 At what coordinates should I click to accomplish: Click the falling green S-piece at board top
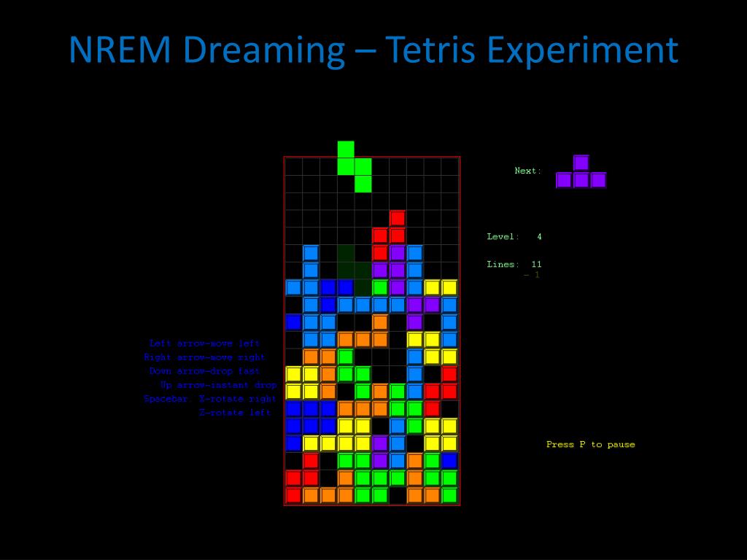355,167
